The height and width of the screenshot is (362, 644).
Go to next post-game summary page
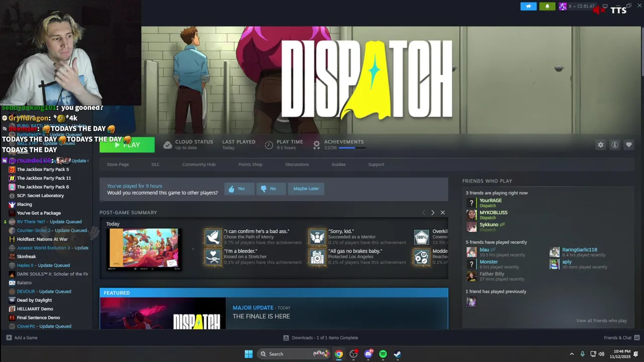pyautogui.click(x=433, y=213)
